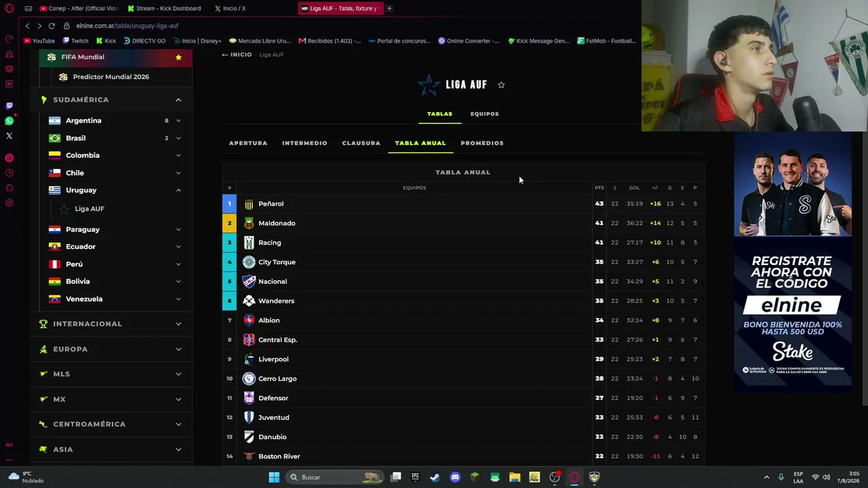The image size is (868, 488).
Task: Open the YouTube bookmark
Action: (x=39, y=41)
